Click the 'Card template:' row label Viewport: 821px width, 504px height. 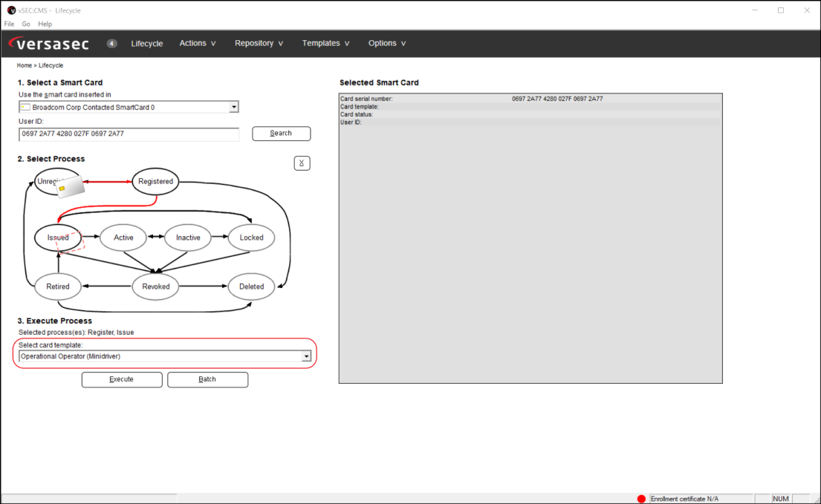(x=359, y=107)
